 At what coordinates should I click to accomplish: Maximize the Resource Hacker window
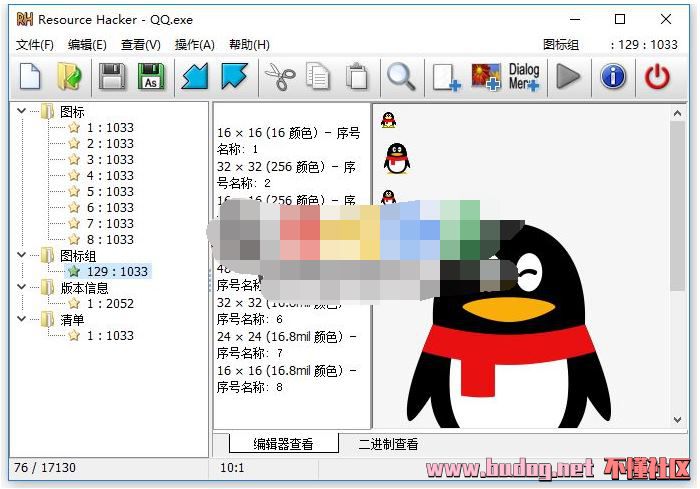click(x=620, y=19)
